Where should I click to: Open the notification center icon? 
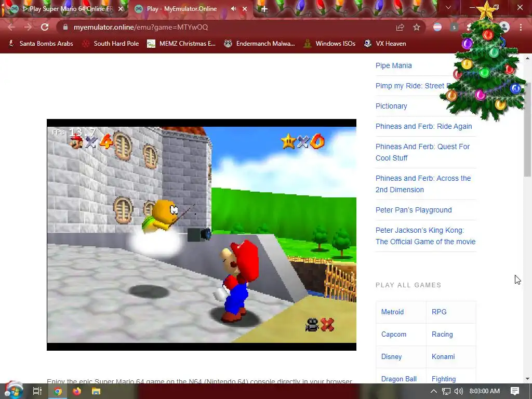(515, 391)
